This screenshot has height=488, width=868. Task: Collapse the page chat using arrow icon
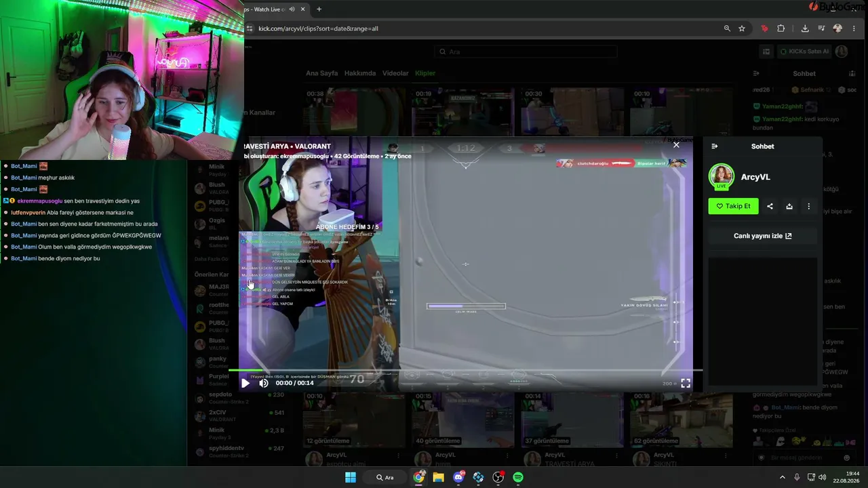pyautogui.click(x=757, y=73)
